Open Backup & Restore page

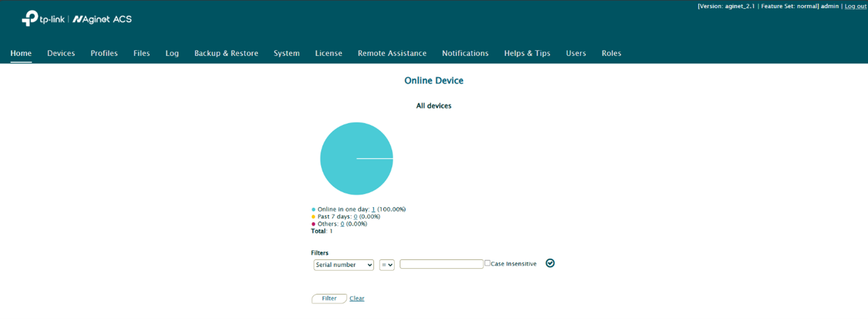(x=226, y=53)
